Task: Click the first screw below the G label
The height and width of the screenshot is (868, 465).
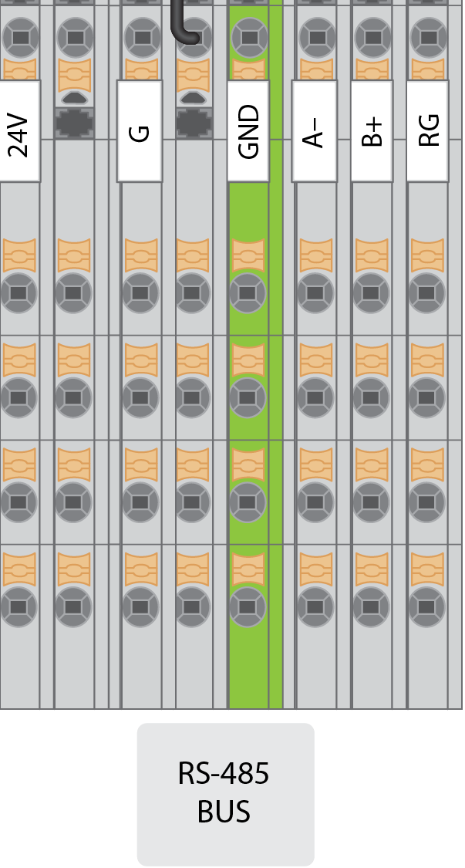Action: (x=140, y=293)
